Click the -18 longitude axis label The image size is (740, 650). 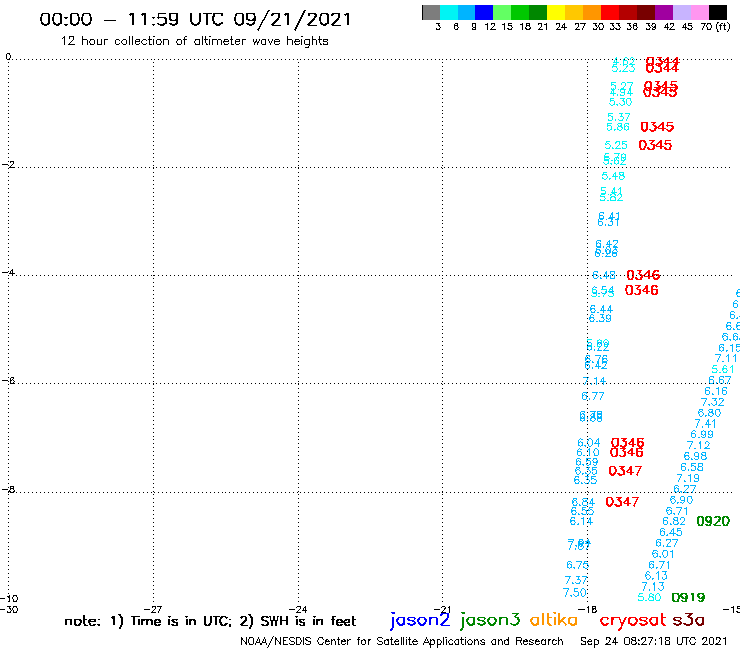click(588, 610)
